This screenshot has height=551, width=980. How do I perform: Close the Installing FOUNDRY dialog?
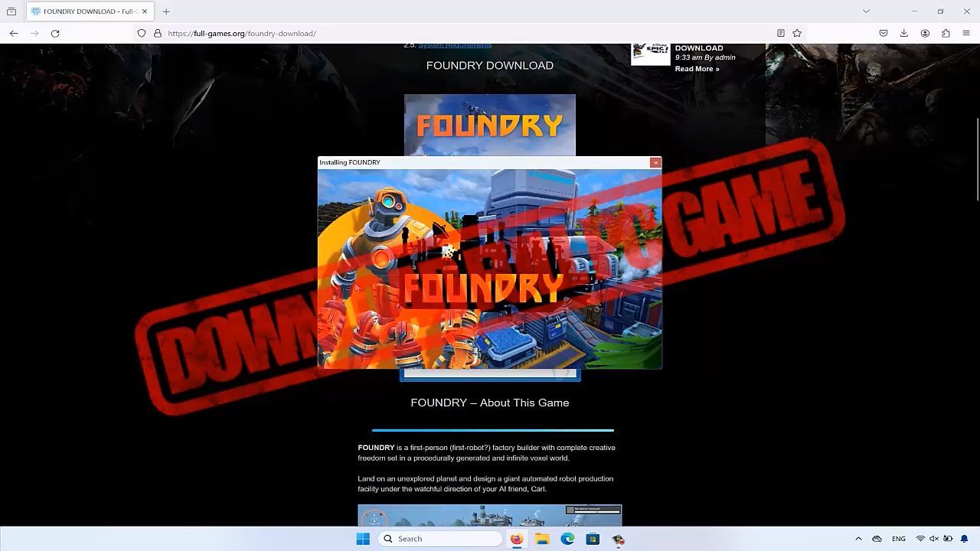click(655, 162)
